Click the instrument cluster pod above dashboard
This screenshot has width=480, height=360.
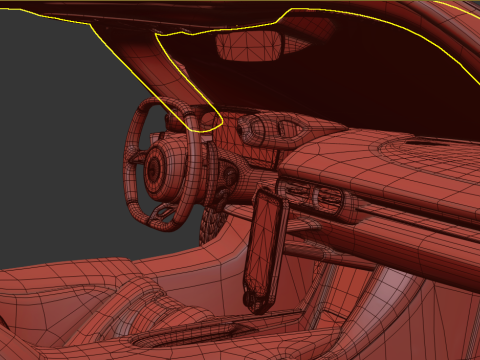[x=273, y=130]
